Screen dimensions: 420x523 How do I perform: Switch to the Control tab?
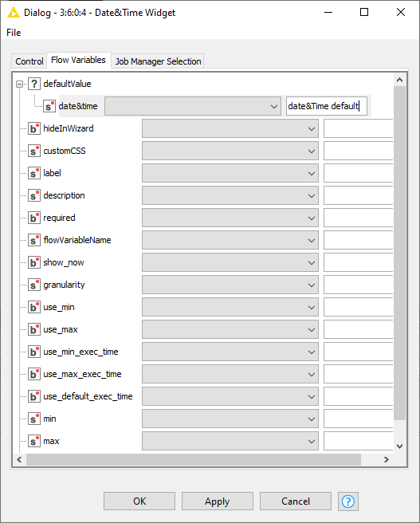tap(29, 61)
